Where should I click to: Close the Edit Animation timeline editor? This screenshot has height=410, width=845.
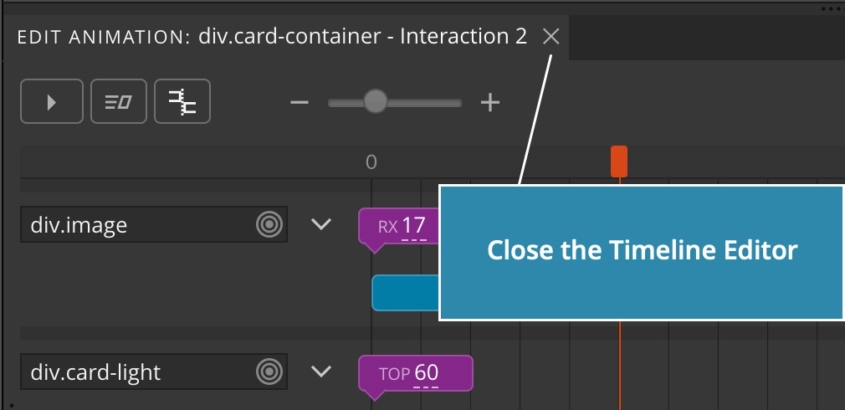point(551,37)
